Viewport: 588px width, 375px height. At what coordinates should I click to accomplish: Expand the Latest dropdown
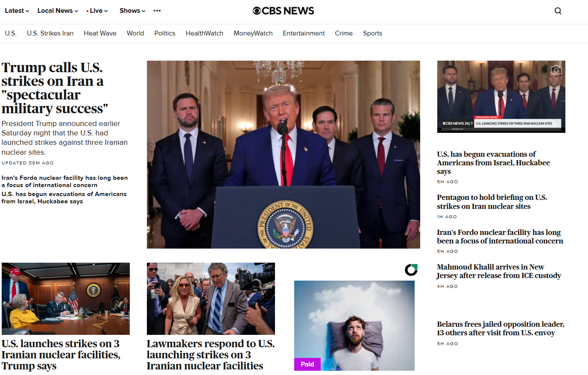[x=17, y=11]
